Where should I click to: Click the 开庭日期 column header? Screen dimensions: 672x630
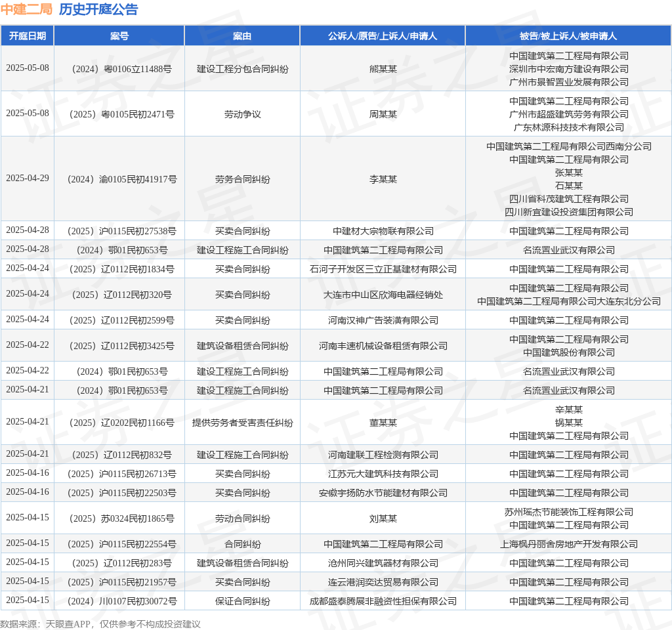click(x=28, y=36)
